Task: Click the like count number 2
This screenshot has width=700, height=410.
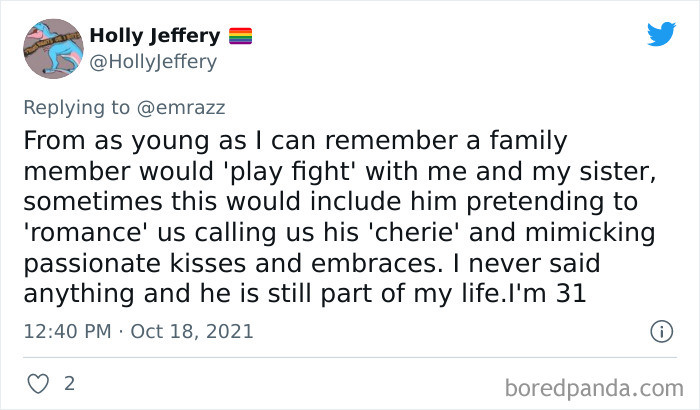Action: 69,383
